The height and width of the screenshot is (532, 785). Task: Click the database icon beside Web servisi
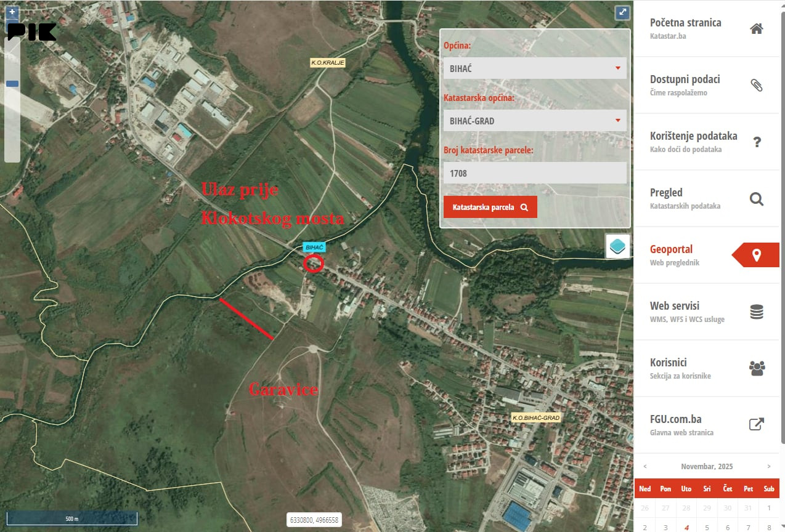click(x=757, y=312)
